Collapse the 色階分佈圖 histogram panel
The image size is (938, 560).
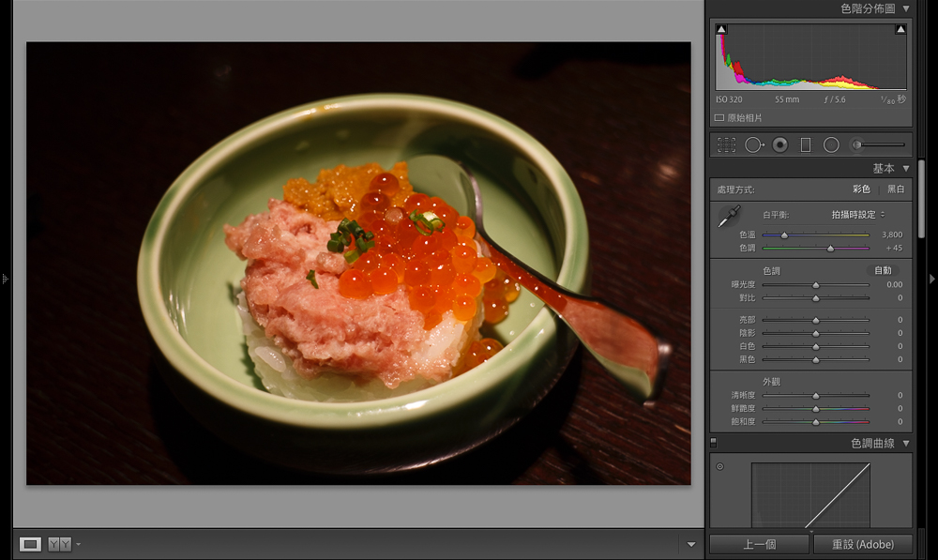click(906, 8)
